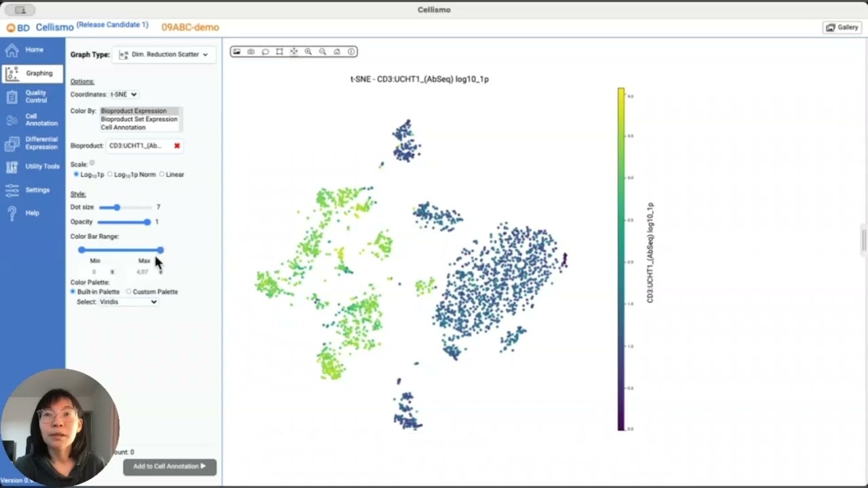Open Utility Tools in sidebar
The height and width of the screenshot is (488, 868).
[33, 167]
